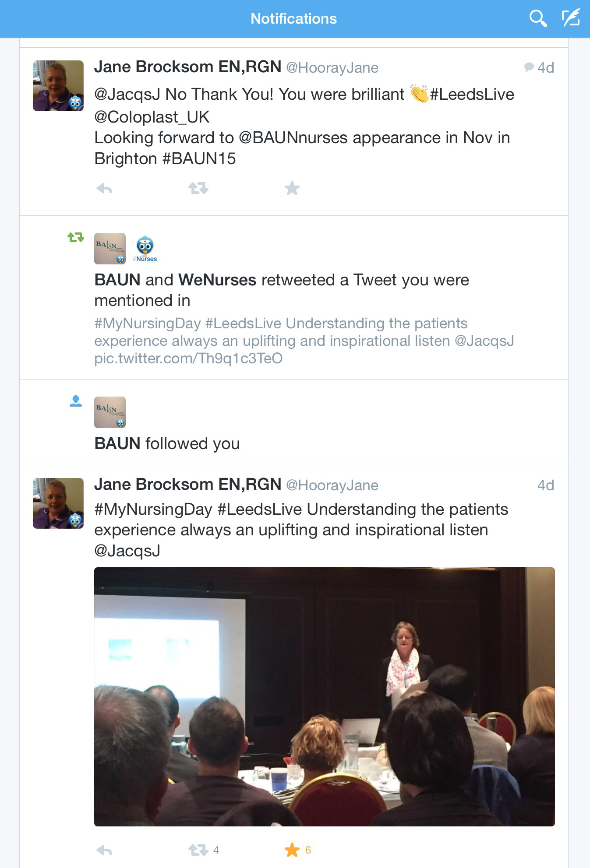Tap the #BAUN15 hashtag
This screenshot has height=868, width=590.
pyautogui.click(x=199, y=159)
